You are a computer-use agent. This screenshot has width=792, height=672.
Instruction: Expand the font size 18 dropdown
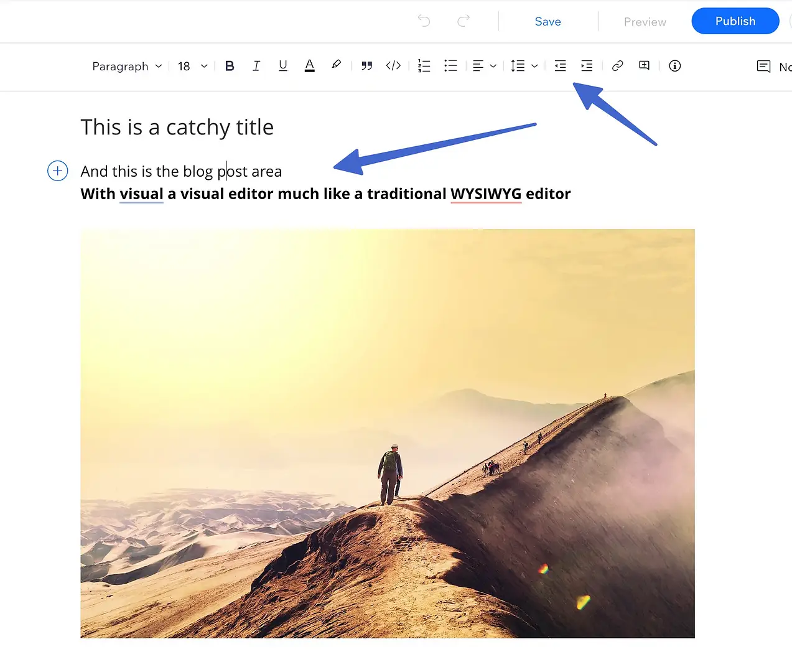[x=192, y=67]
